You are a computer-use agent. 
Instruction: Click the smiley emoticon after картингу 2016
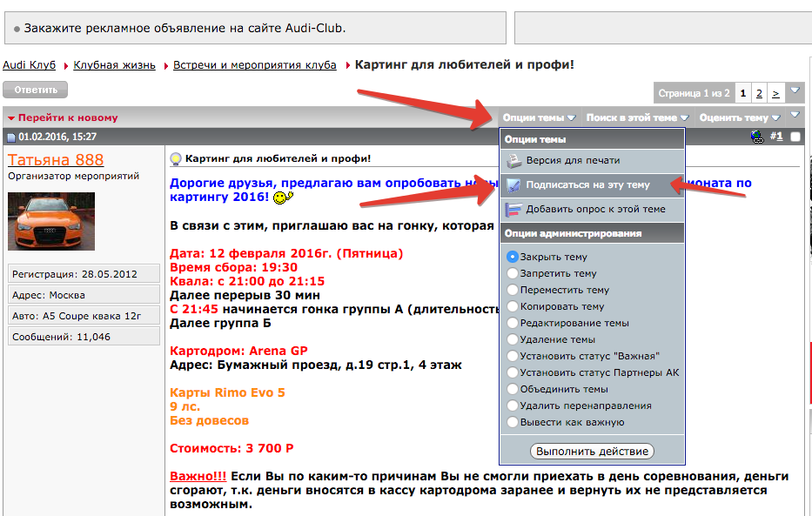[x=283, y=198]
